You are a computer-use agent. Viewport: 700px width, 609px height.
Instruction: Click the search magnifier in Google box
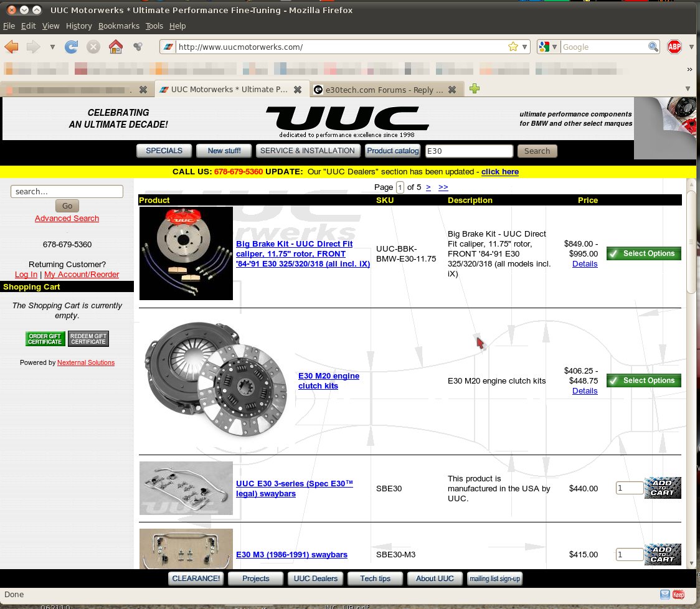click(x=653, y=47)
